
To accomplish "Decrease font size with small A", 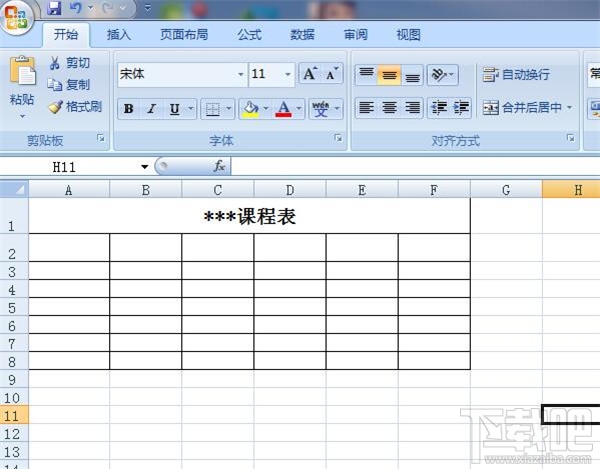I will 332,73.
